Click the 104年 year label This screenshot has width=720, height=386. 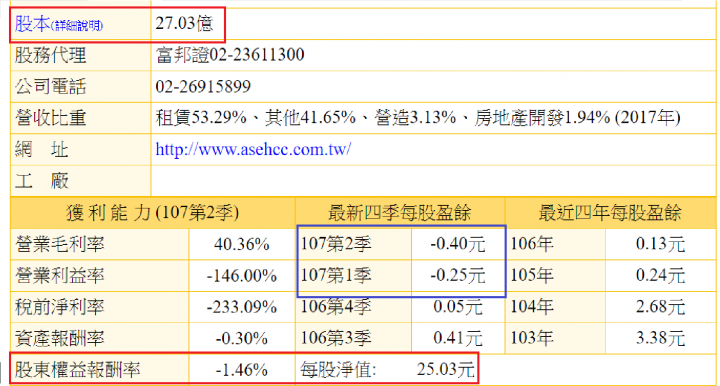(x=532, y=307)
